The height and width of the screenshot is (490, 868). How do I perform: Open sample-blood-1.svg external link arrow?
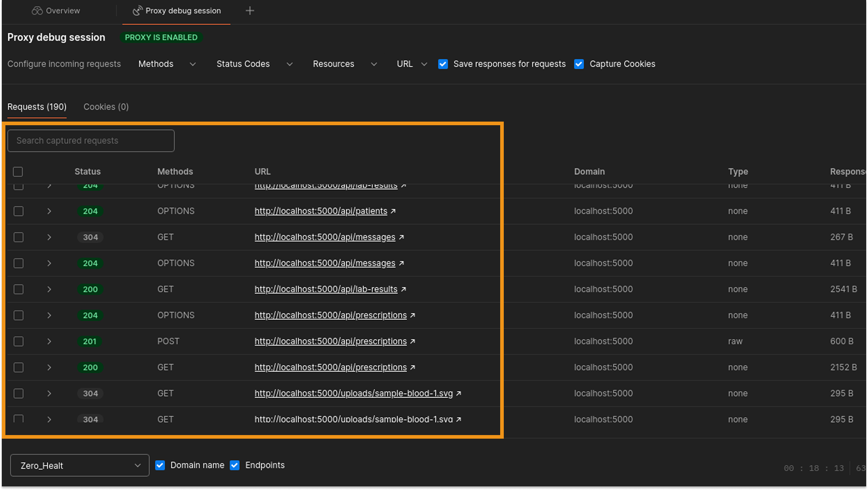[459, 394]
